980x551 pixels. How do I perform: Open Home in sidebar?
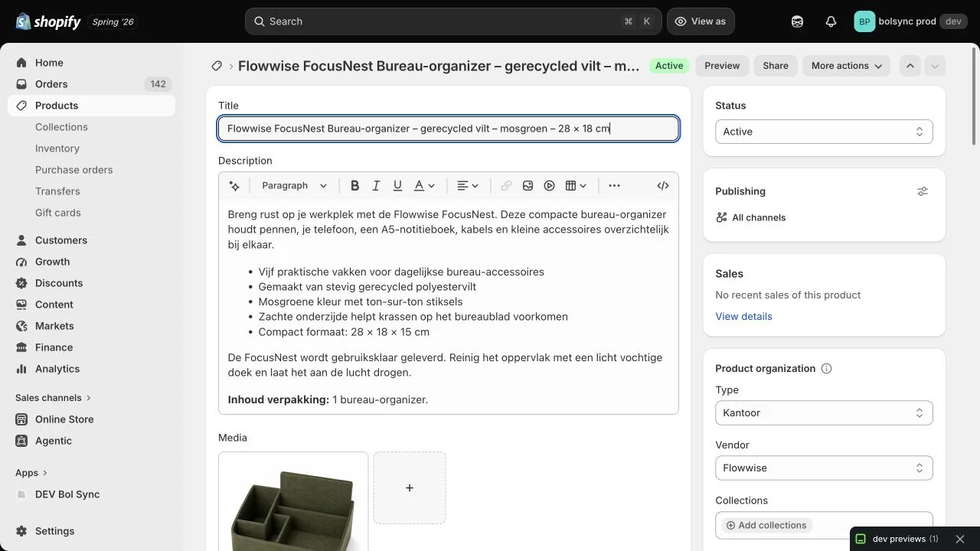pos(92,63)
